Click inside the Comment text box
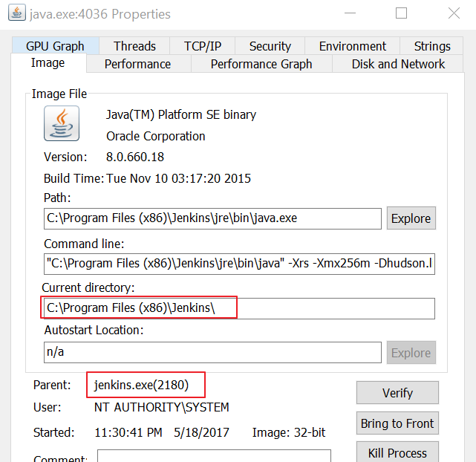The image size is (476, 462). coord(214,456)
